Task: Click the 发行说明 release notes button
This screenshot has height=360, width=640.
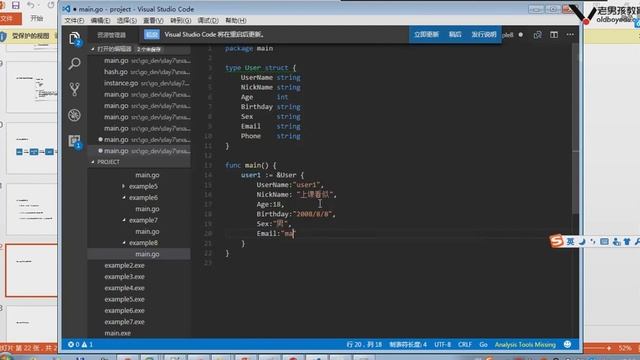Action: pyautogui.click(x=484, y=35)
